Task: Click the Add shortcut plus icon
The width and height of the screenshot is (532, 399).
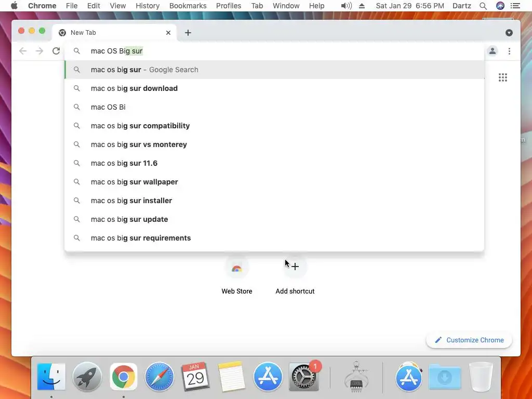Action: (x=295, y=267)
